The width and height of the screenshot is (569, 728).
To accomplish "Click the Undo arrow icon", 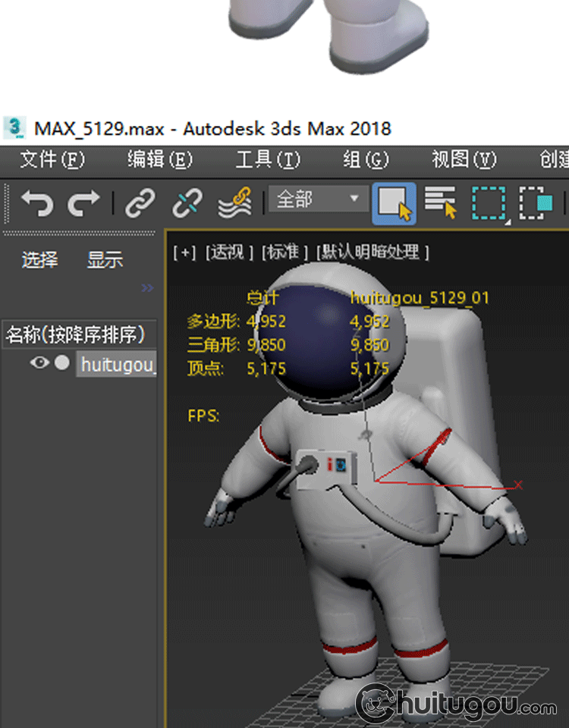I will point(38,203).
